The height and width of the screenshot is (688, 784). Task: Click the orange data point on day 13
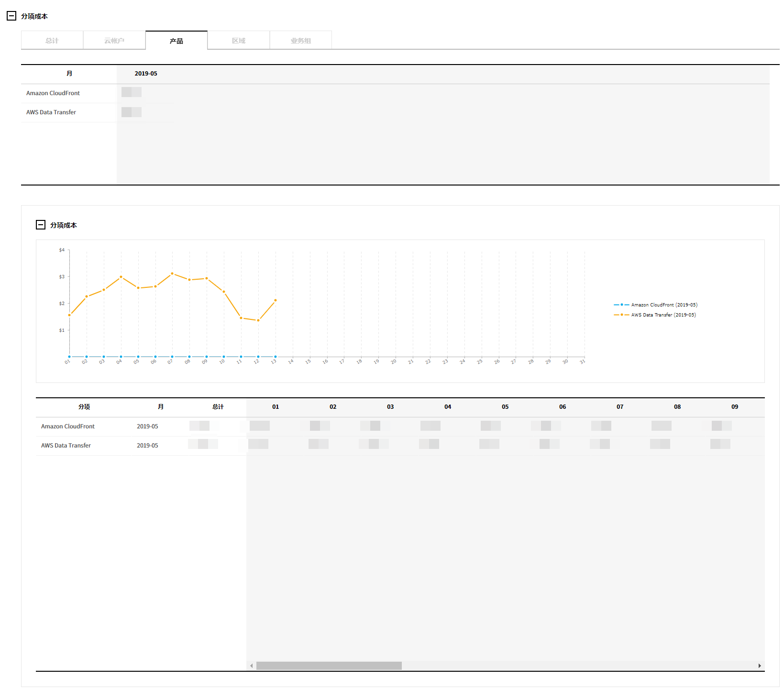pos(276,300)
